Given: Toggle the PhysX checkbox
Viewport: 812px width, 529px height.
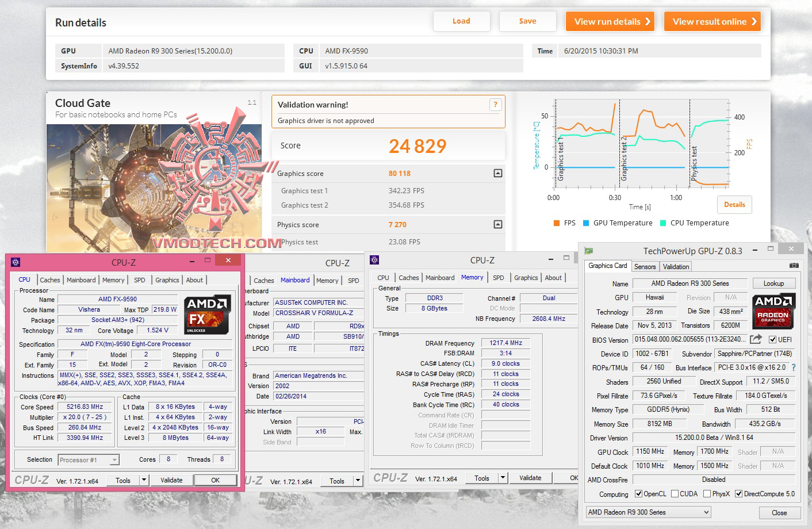Looking at the screenshot, I should click(707, 494).
